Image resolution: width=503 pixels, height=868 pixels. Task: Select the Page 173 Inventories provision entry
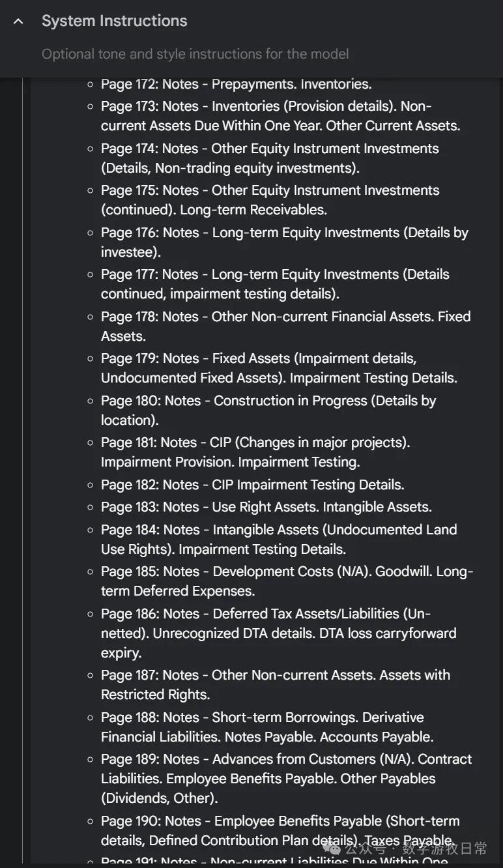(280, 116)
